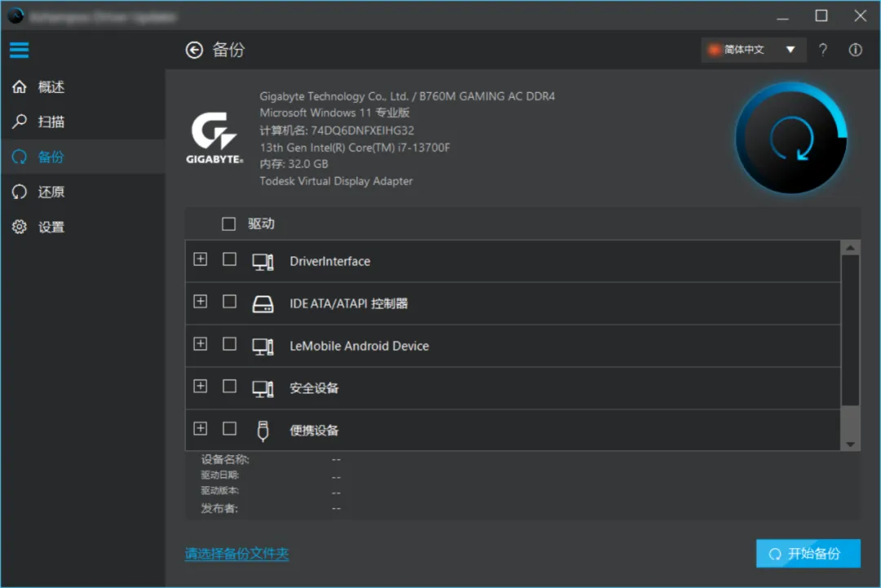This screenshot has height=588, width=881.
Task: Switch to the 还原 page
Action: (83, 192)
